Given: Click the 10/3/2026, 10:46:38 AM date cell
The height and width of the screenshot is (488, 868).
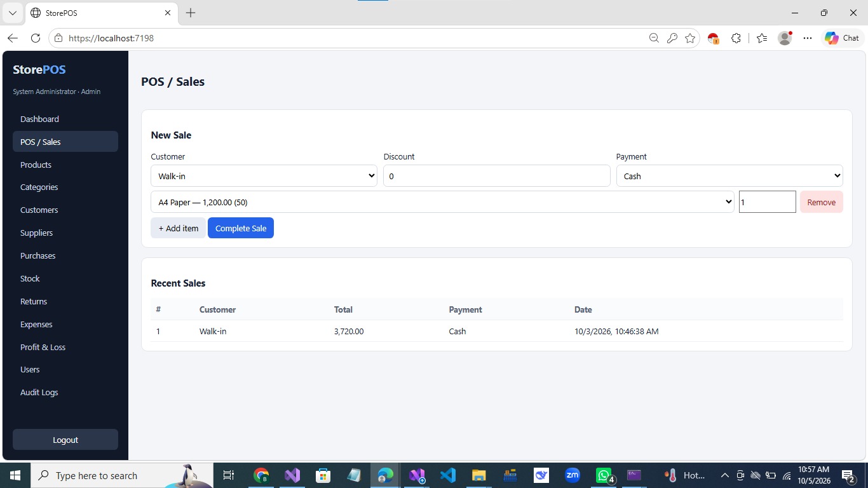Looking at the screenshot, I should point(616,331).
